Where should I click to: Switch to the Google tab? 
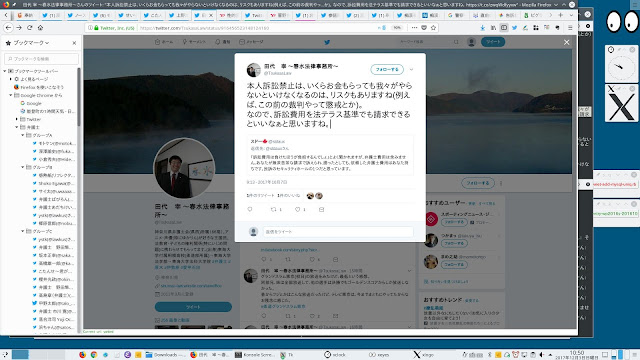point(456,15)
